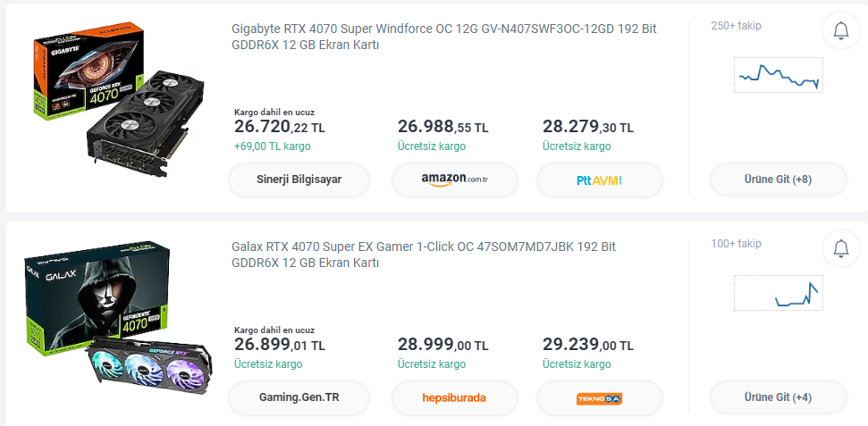The height and width of the screenshot is (426, 868).
Task: Click the Galax graphics card product image
Action: pos(119,318)
